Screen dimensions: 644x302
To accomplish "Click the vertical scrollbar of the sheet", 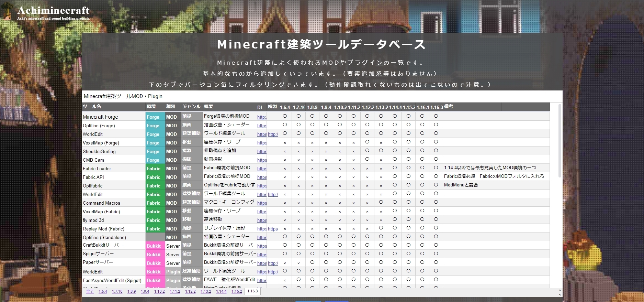I will [x=560, y=140].
